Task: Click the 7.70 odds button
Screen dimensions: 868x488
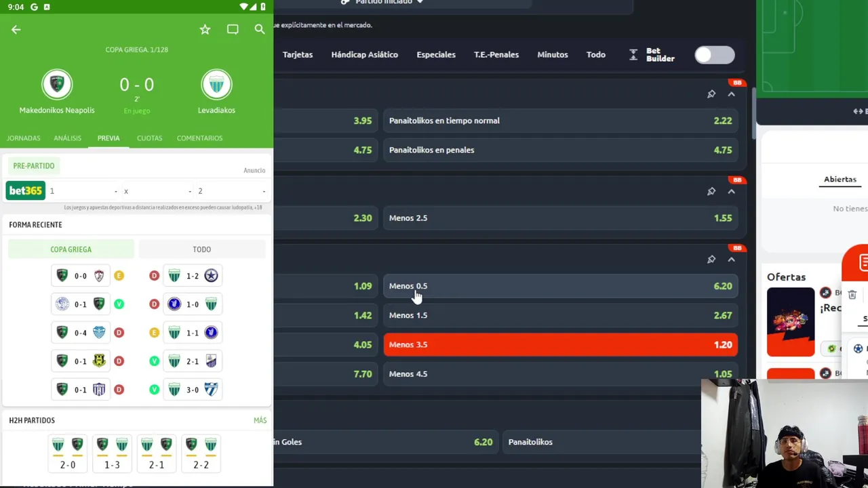Action: point(325,374)
